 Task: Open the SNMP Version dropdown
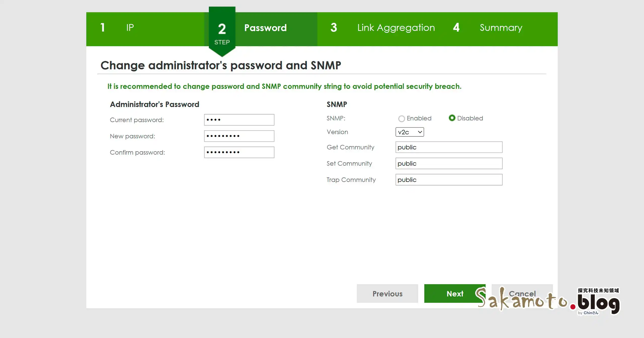tap(410, 132)
